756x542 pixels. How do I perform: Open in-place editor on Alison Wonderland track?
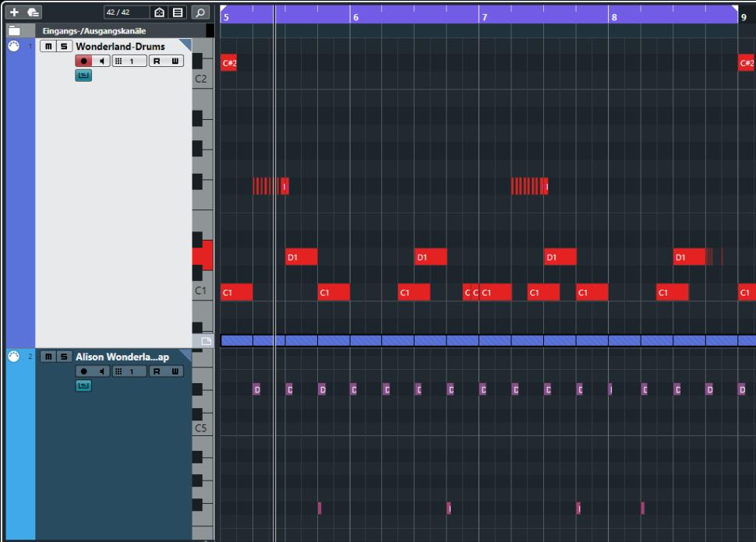pos(83,385)
